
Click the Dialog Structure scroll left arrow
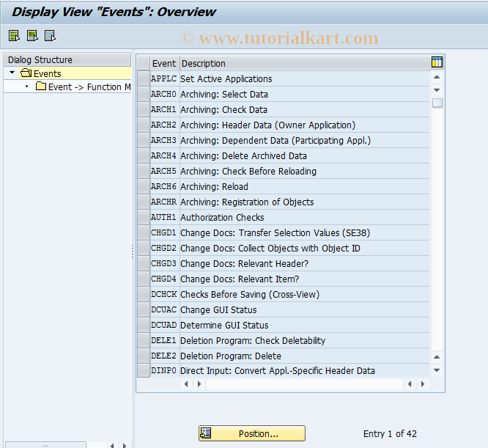pos(112,445)
